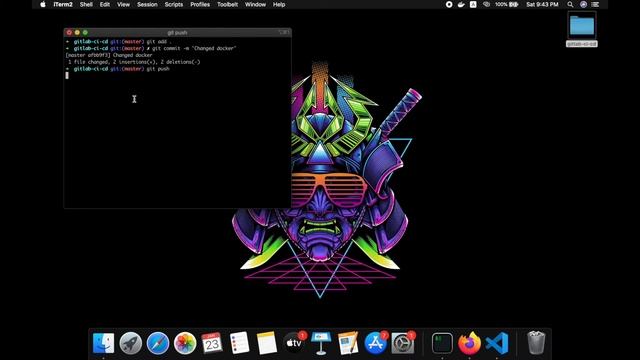Open App Store in the dock

point(376,343)
